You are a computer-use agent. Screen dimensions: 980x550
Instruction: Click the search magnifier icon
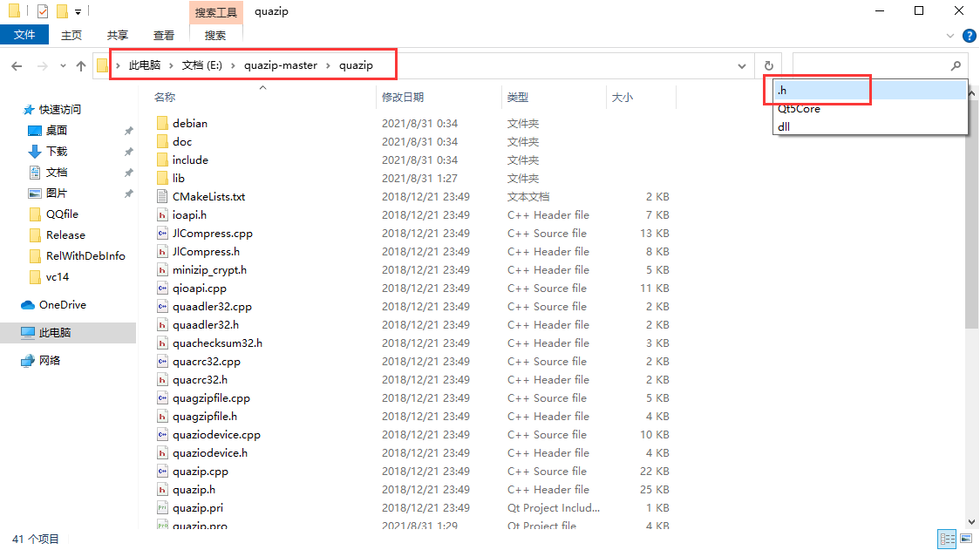(x=956, y=65)
